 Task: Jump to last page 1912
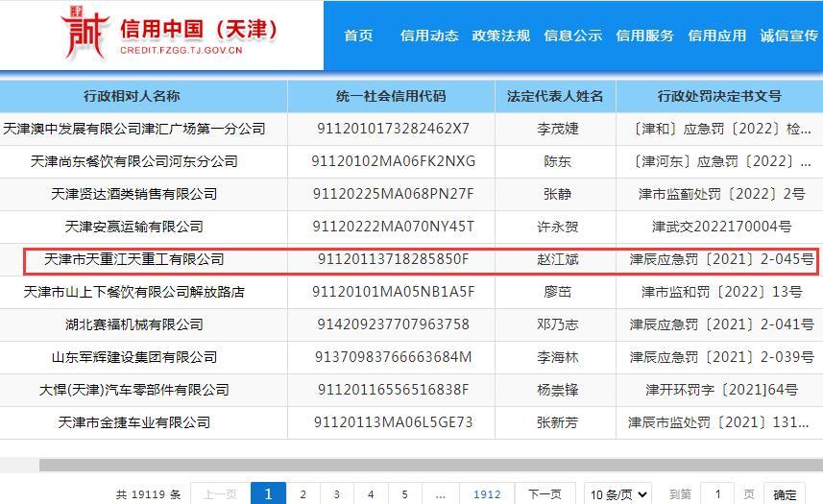487,494
